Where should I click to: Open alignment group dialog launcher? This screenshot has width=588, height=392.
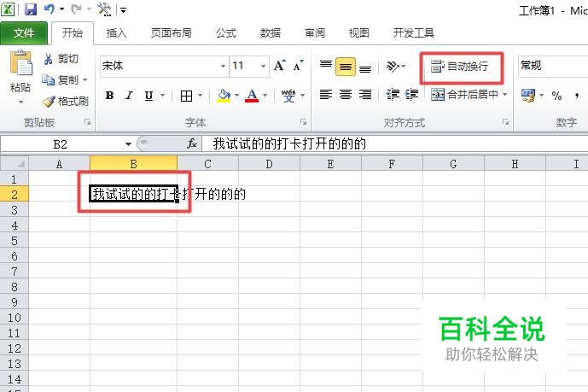tap(506, 122)
